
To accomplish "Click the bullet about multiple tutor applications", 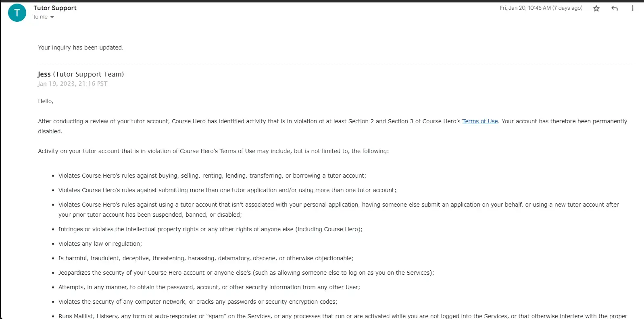I will (227, 190).
